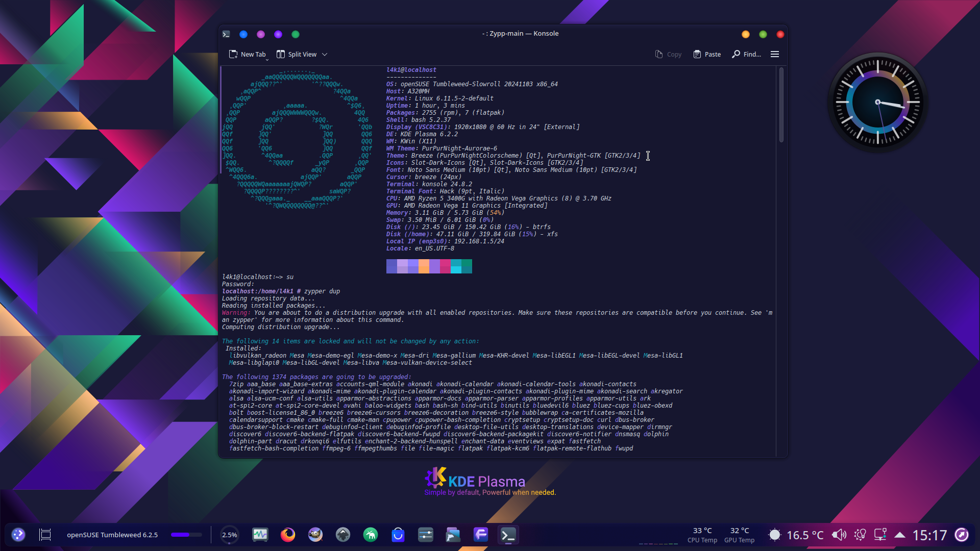980x551 pixels.
Task: Open Dolphin file manager from taskbar
Action: click(x=453, y=535)
